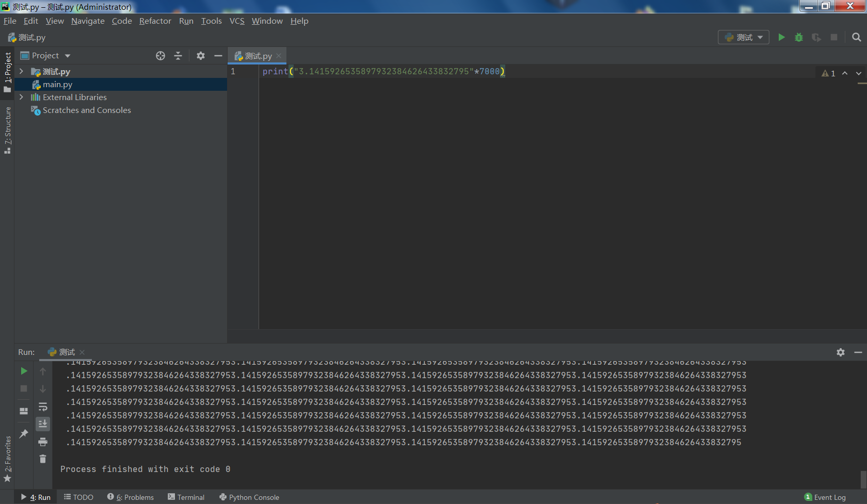Click the down-arrow stack trace icon in Run panel
Screen dimensions: 867x504
coord(43,389)
